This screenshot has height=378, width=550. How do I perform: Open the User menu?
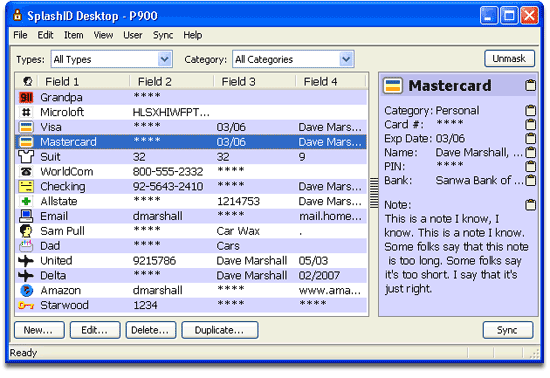(x=133, y=35)
